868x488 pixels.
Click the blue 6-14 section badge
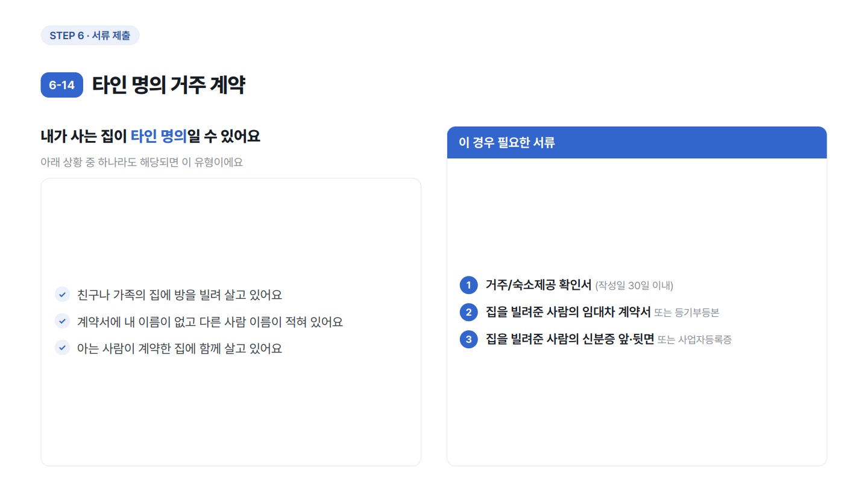61,85
